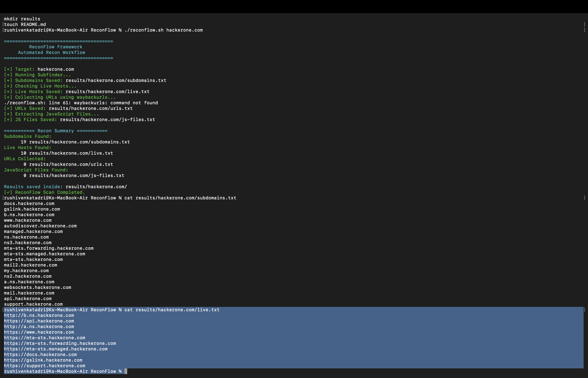Select the "Subdomains Saved:" output line
The width and height of the screenshot is (588, 378).
[85, 81]
